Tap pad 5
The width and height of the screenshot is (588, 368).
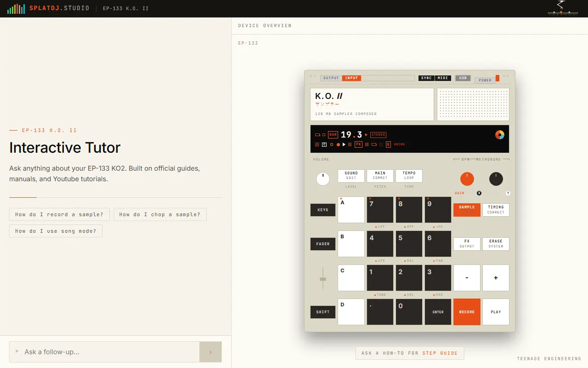(x=409, y=244)
